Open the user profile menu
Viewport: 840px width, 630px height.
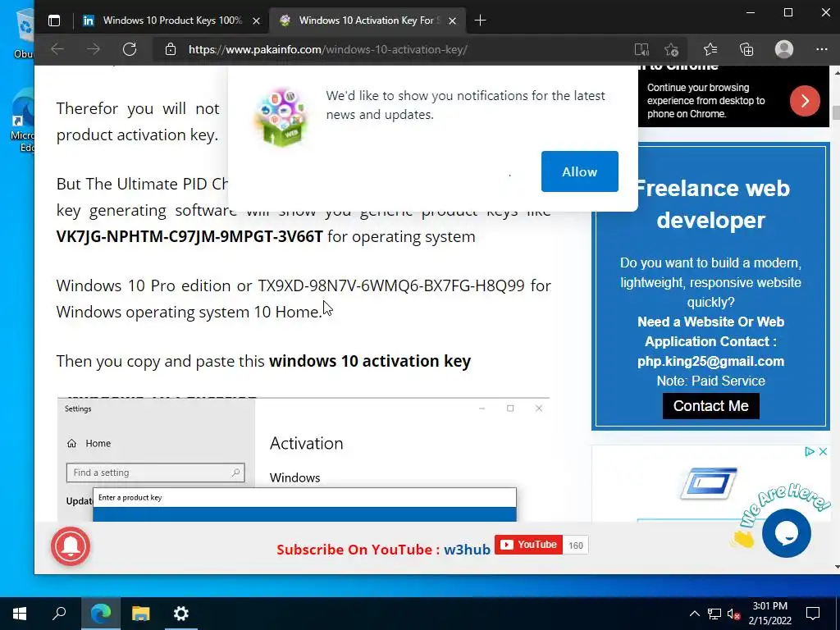[783, 49]
